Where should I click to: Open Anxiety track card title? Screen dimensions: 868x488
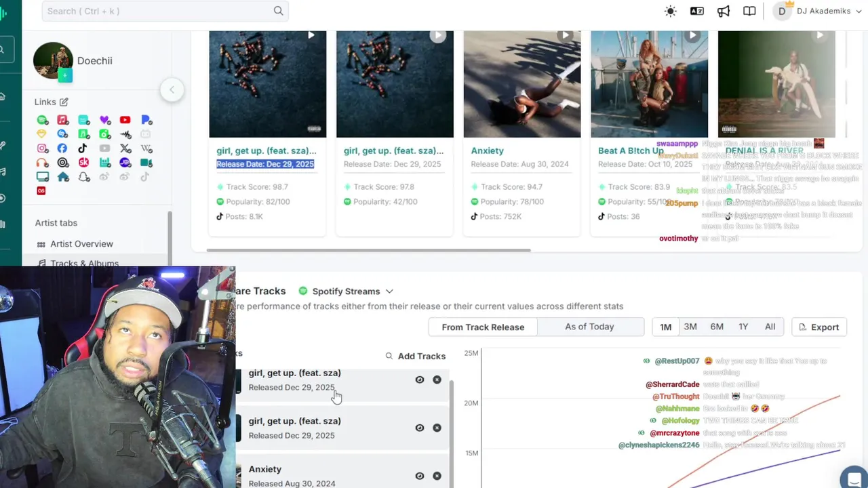pyautogui.click(x=487, y=150)
